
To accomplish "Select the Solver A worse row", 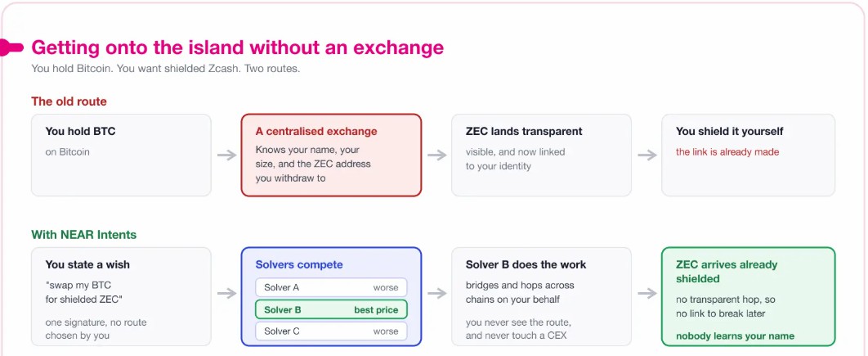I will click(x=331, y=287).
